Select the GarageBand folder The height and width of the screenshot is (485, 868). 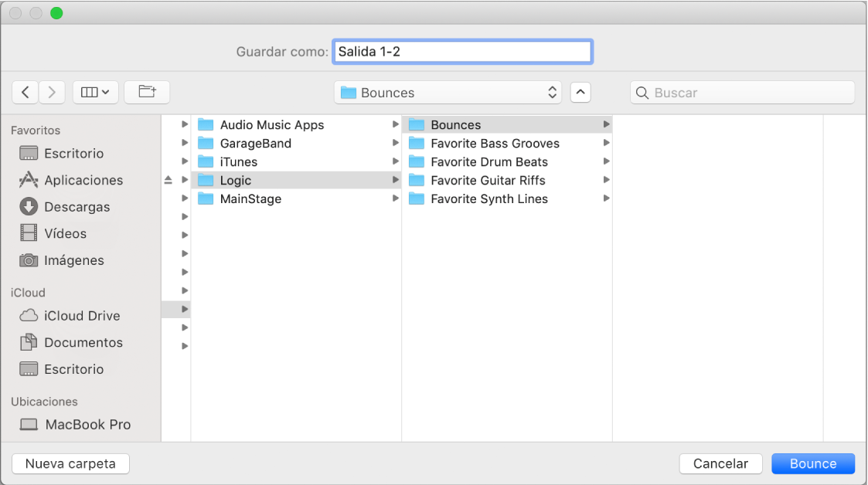coord(255,144)
